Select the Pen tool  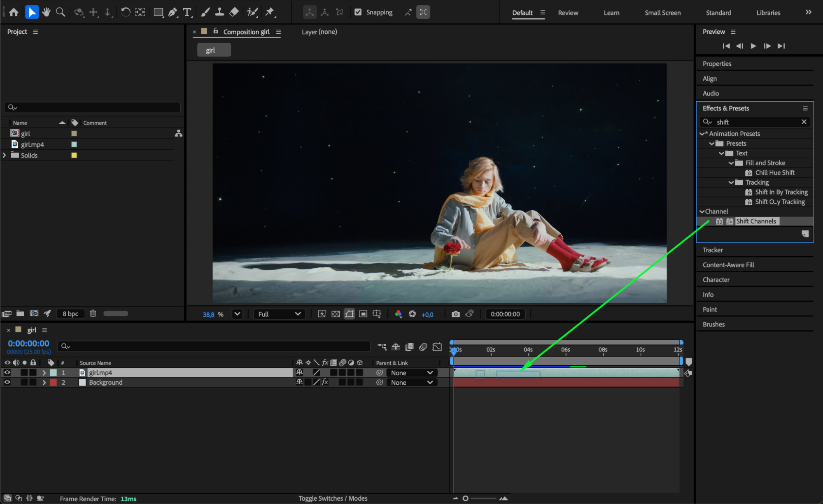point(173,12)
